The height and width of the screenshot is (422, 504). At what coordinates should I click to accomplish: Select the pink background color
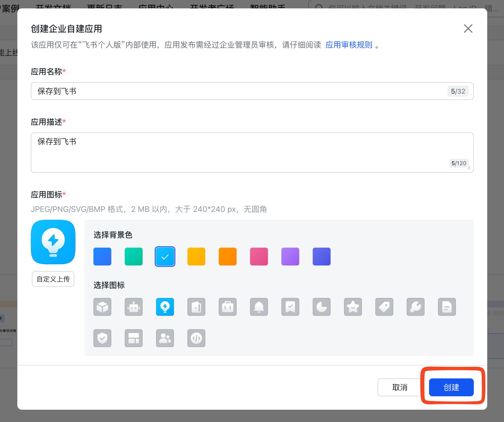click(x=259, y=256)
